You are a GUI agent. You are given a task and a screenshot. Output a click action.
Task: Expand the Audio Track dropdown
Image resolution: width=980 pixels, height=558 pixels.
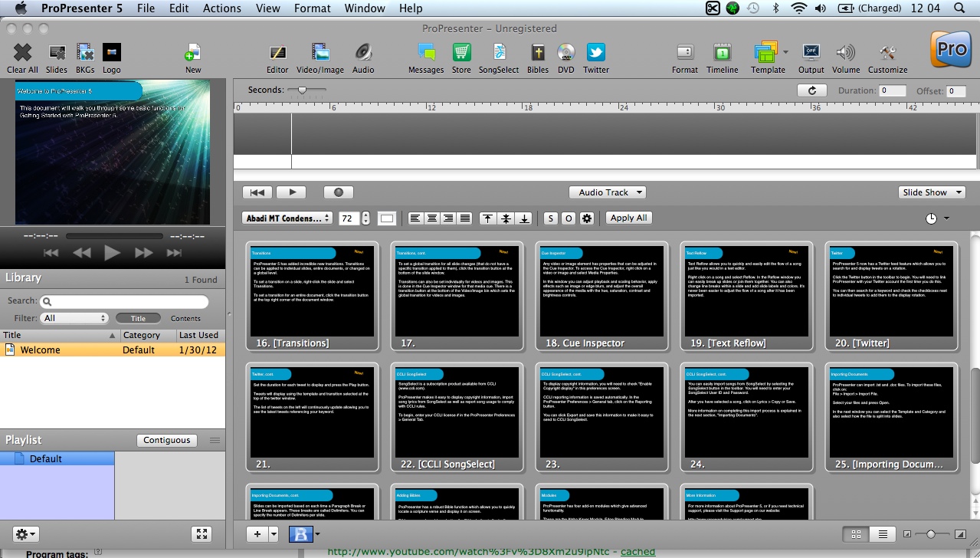coord(607,192)
